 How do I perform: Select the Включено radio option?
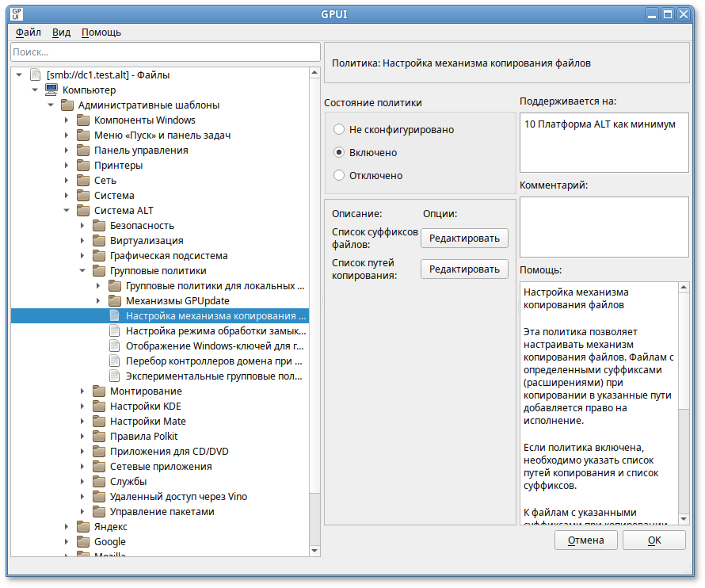coord(339,152)
